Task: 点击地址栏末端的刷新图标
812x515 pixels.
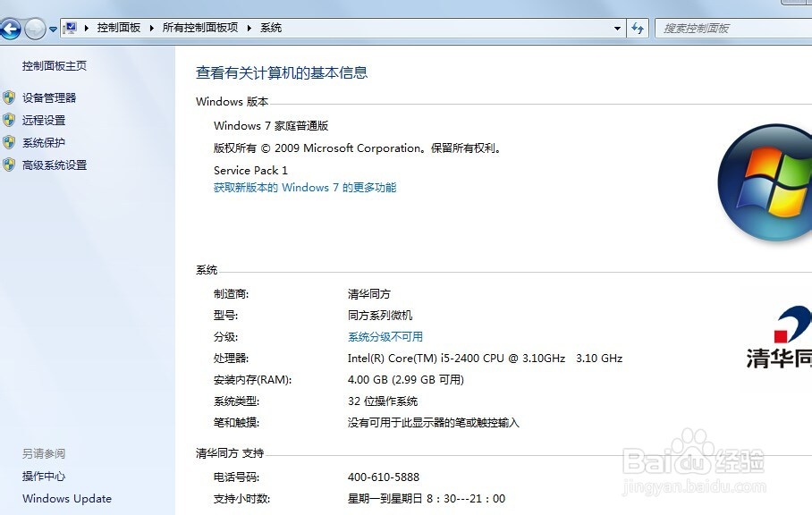Action: tap(638, 28)
